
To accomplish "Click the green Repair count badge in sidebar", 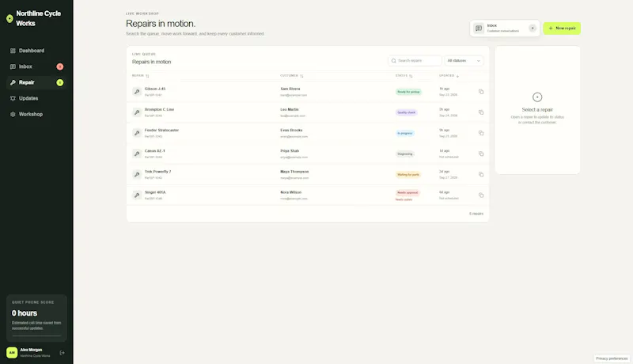I will 60,83.
